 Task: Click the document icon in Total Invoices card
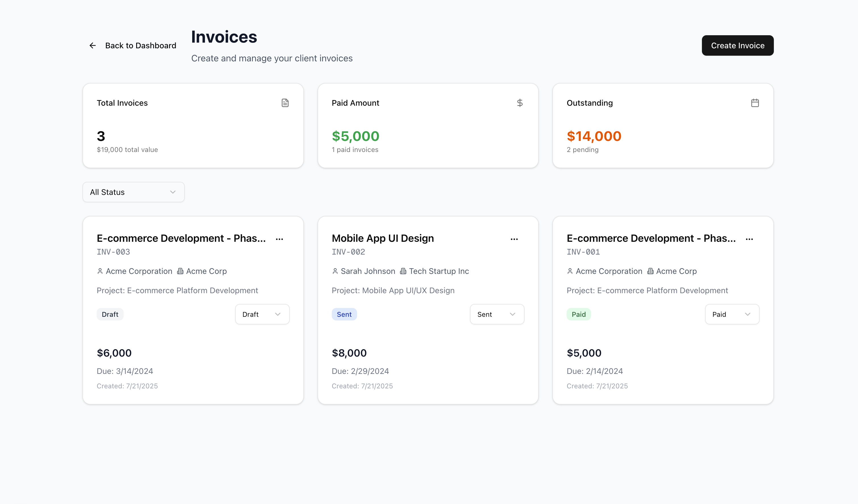coord(285,103)
